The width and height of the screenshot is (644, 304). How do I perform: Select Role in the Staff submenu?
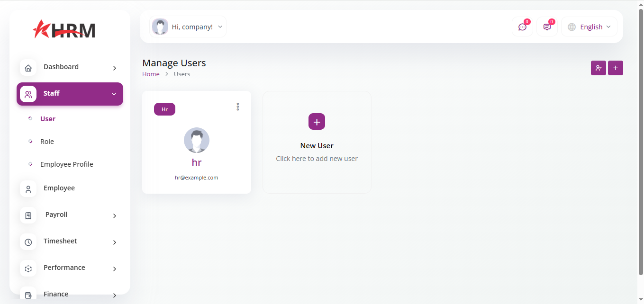click(47, 142)
